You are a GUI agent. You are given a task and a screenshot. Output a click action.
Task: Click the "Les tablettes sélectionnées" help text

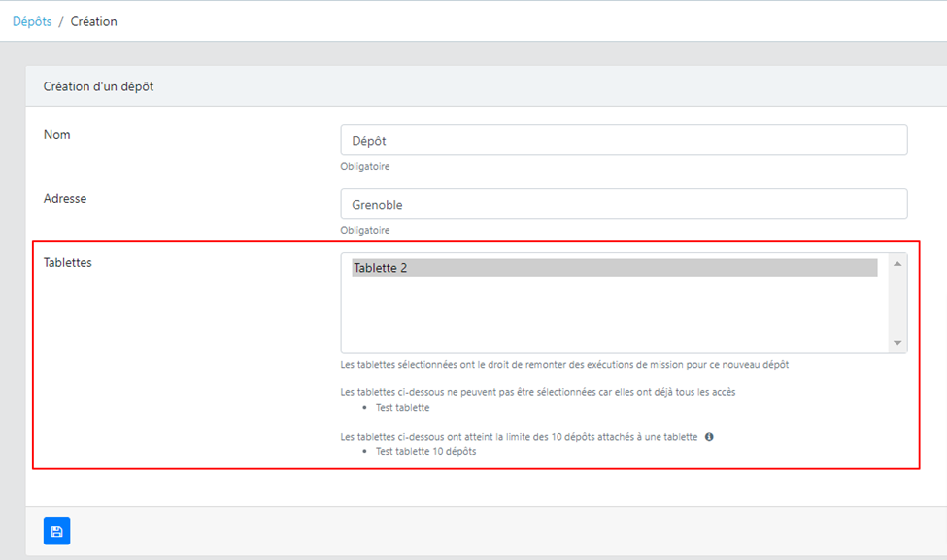564,365
